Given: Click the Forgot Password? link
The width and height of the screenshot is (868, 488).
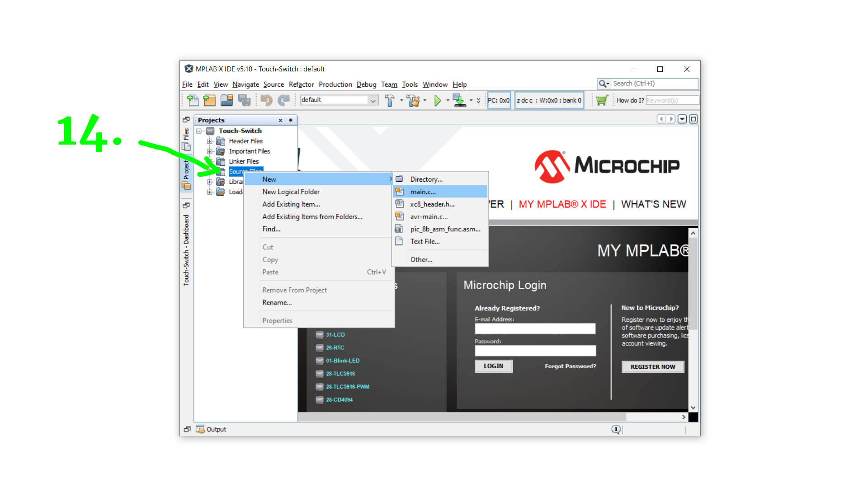Looking at the screenshot, I should point(570,366).
